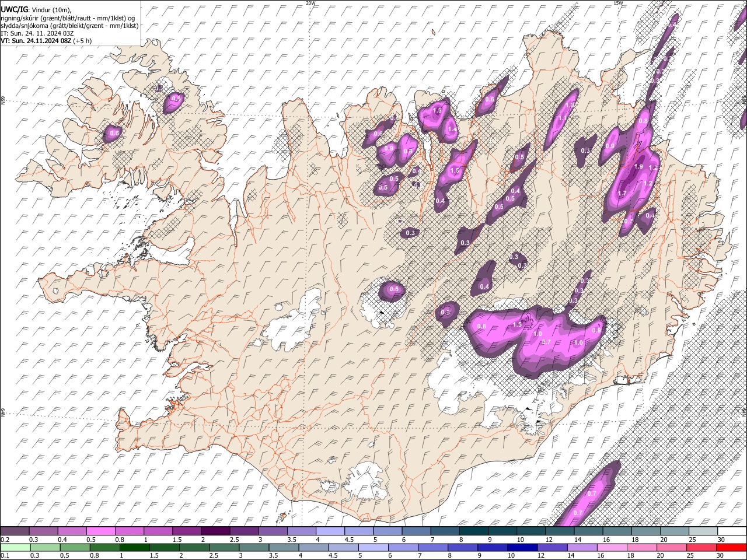747x560 pixels.
Task: Click the '0.6' value in the Westfjords
Action: click(114, 134)
